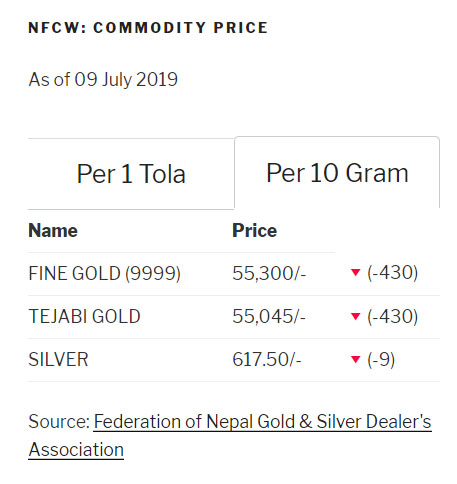The image size is (457, 484).
Task: Click the red down arrow for Tejabi Gold
Action: point(356,316)
